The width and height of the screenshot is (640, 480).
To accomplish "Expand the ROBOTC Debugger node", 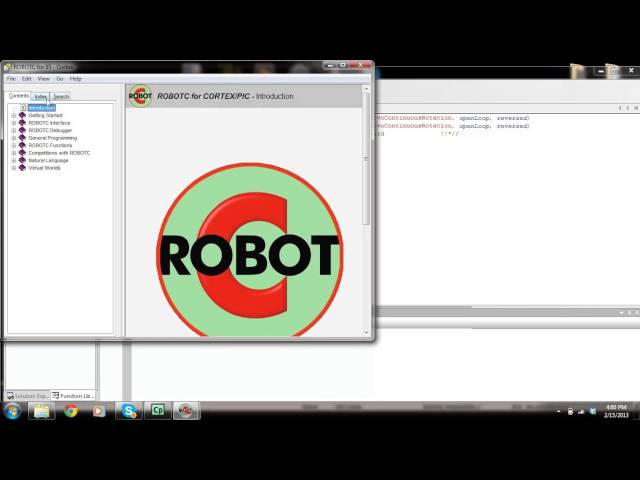I will click(x=14, y=131).
